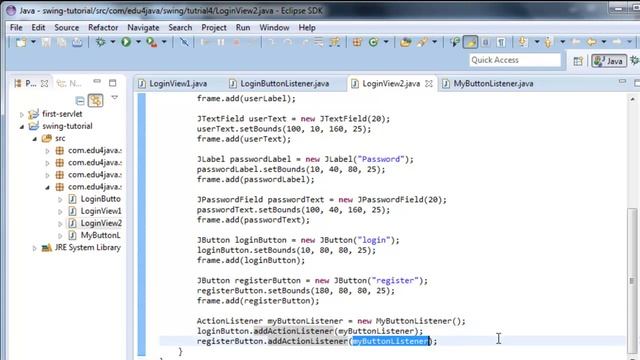Open the Search dropdown arrow

click(x=434, y=42)
